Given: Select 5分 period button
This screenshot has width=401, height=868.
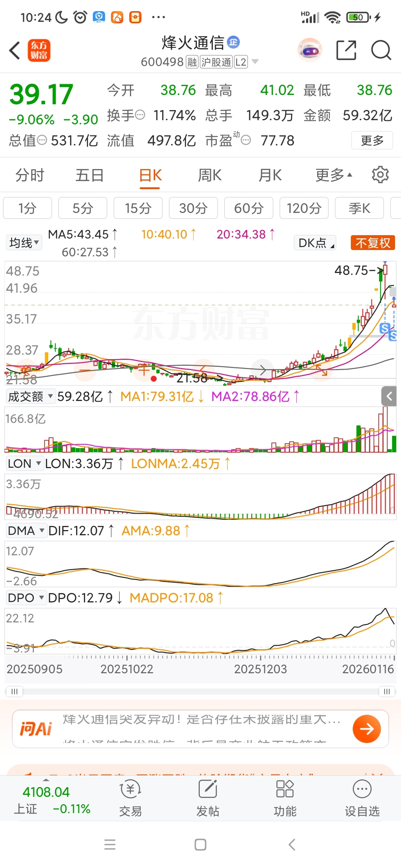Looking at the screenshot, I should [x=83, y=208].
